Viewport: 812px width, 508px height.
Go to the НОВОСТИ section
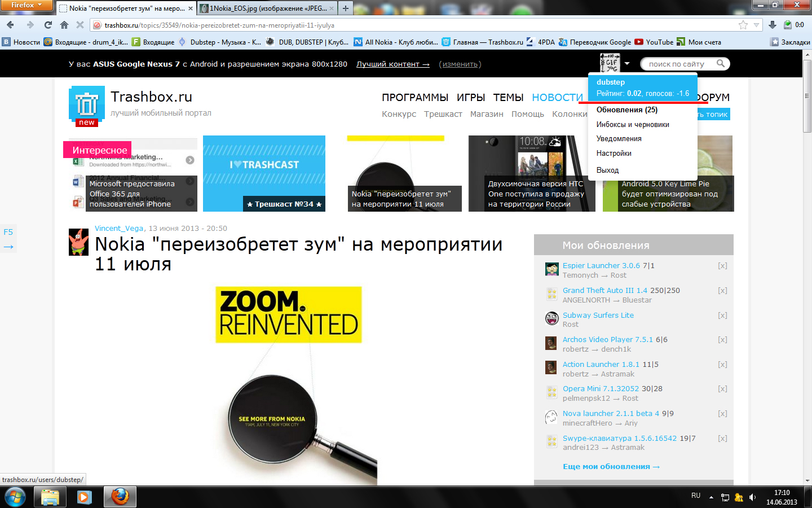(x=558, y=97)
